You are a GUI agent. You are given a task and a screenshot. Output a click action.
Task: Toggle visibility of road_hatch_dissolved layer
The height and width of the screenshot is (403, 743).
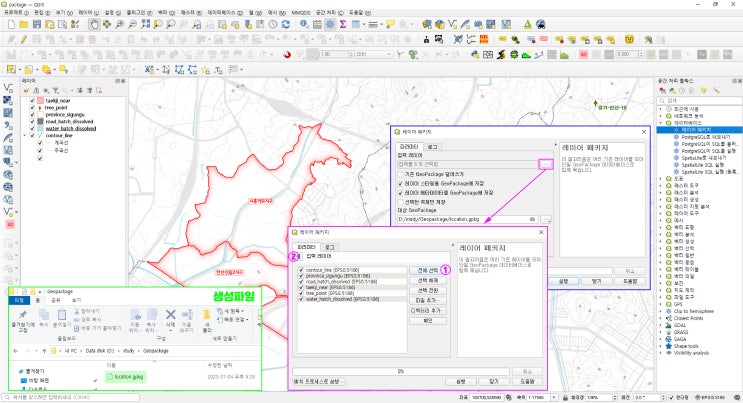(x=32, y=121)
